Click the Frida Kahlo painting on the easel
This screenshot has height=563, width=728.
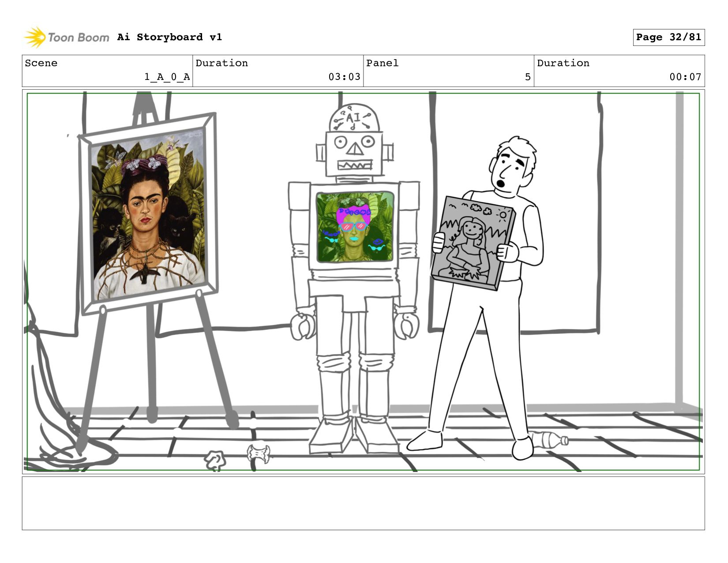click(x=148, y=214)
